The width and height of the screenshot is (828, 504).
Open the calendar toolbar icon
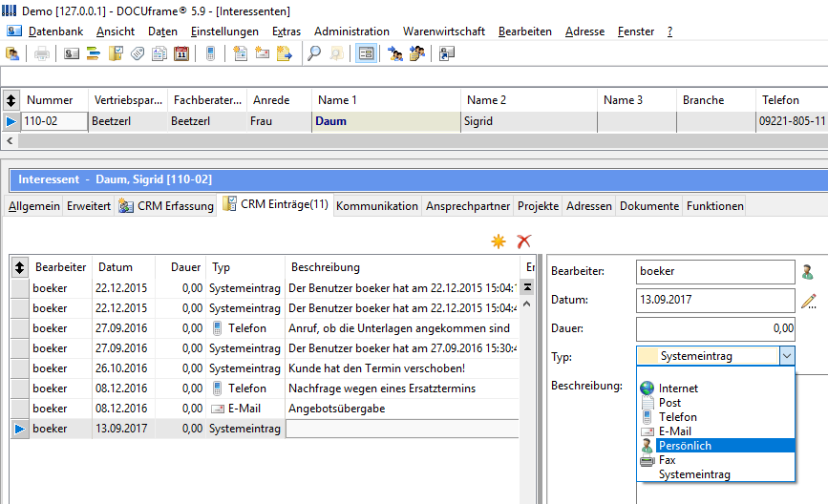(181, 53)
